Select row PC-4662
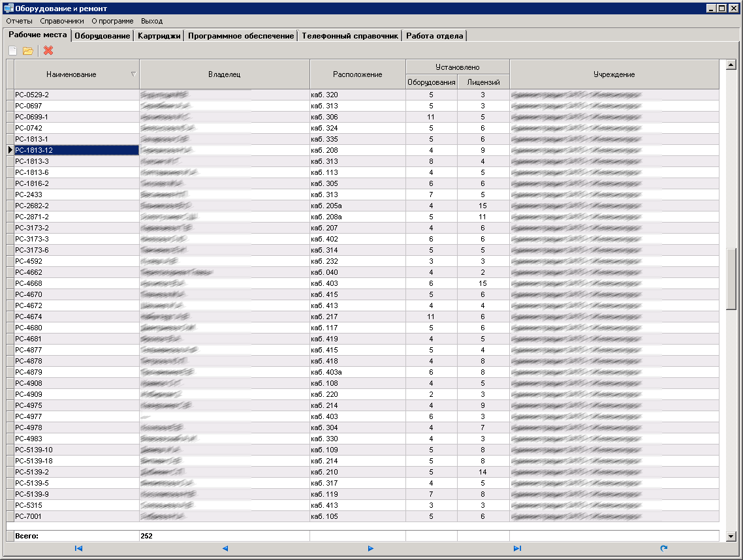The height and width of the screenshot is (560, 743). (x=363, y=272)
